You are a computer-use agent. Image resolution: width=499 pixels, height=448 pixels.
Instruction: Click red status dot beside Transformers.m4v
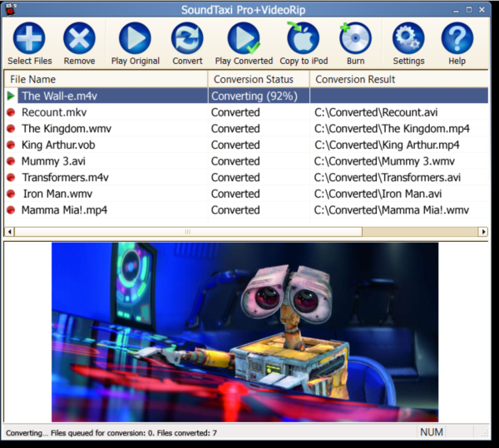(x=11, y=177)
